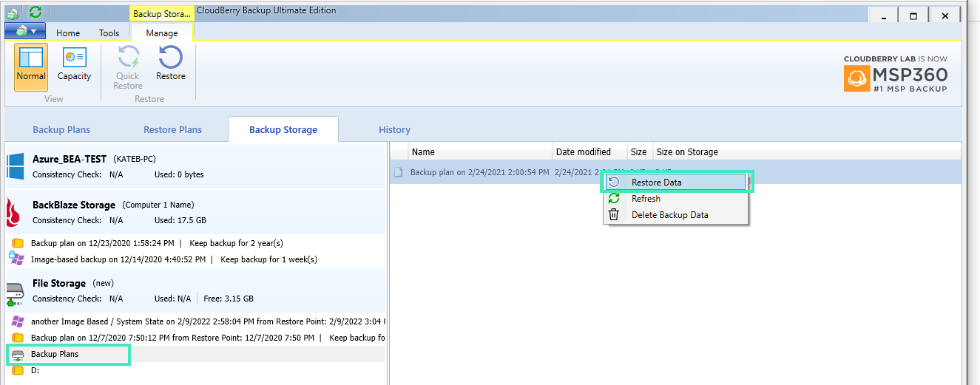Click the Windows Azure logo icon
The width and height of the screenshot is (980, 385).
pos(16,166)
